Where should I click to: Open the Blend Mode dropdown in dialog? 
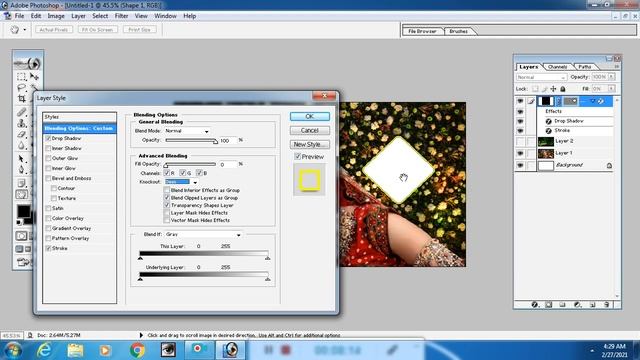[187, 131]
